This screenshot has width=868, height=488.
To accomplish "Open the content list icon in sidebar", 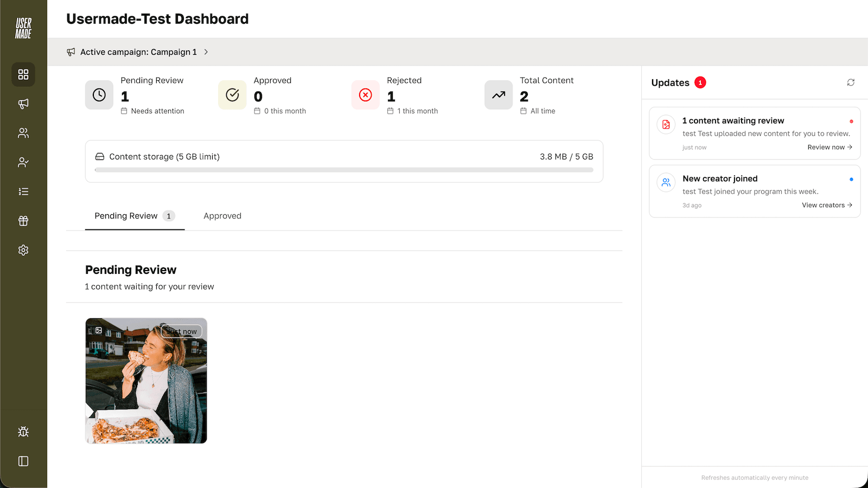I will (x=23, y=191).
